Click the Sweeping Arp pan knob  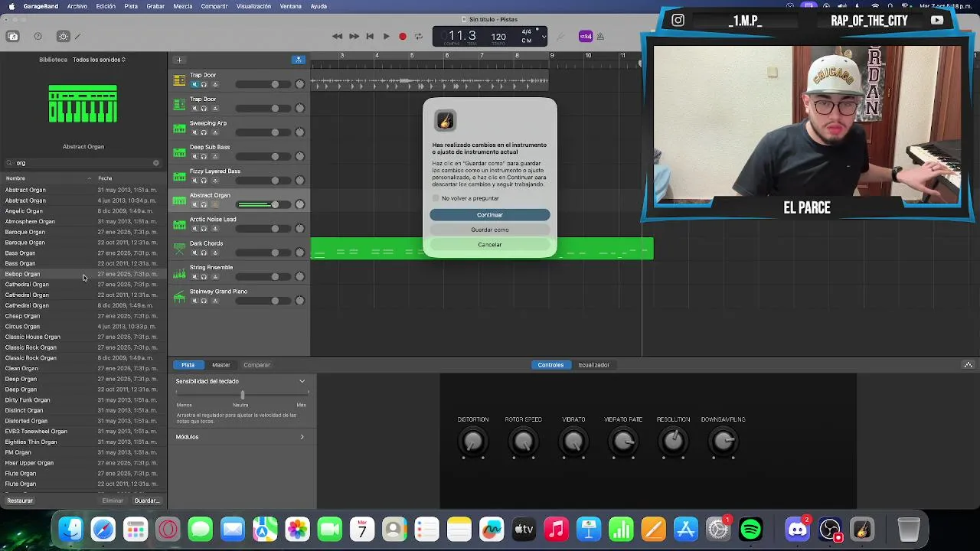(300, 132)
